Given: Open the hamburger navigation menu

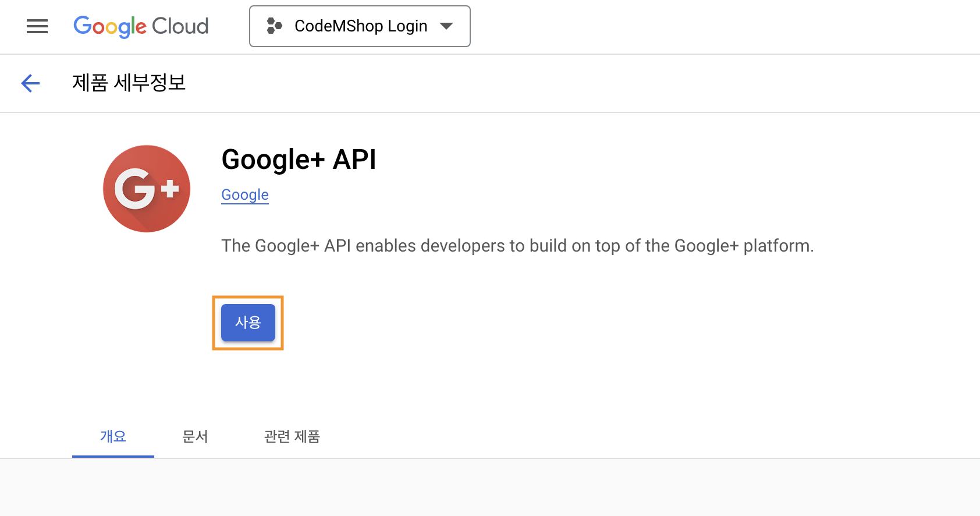Looking at the screenshot, I should (x=37, y=26).
